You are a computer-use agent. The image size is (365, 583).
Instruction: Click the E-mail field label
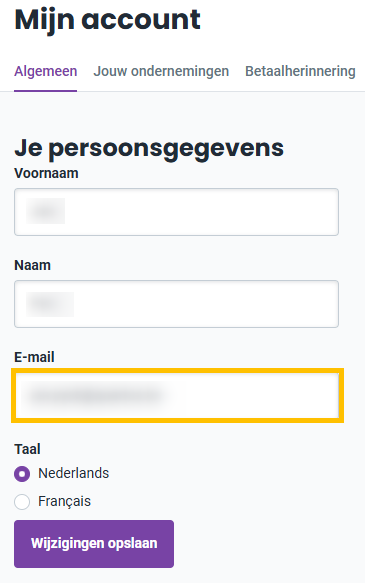(x=34, y=357)
